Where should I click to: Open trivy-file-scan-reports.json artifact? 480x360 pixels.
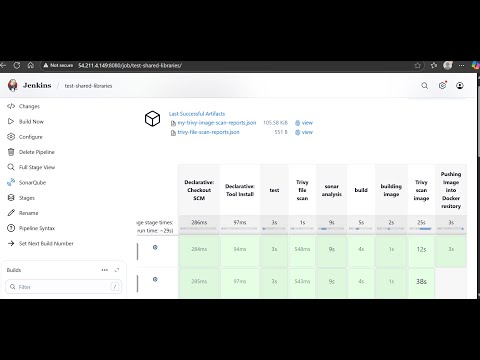click(208, 132)
